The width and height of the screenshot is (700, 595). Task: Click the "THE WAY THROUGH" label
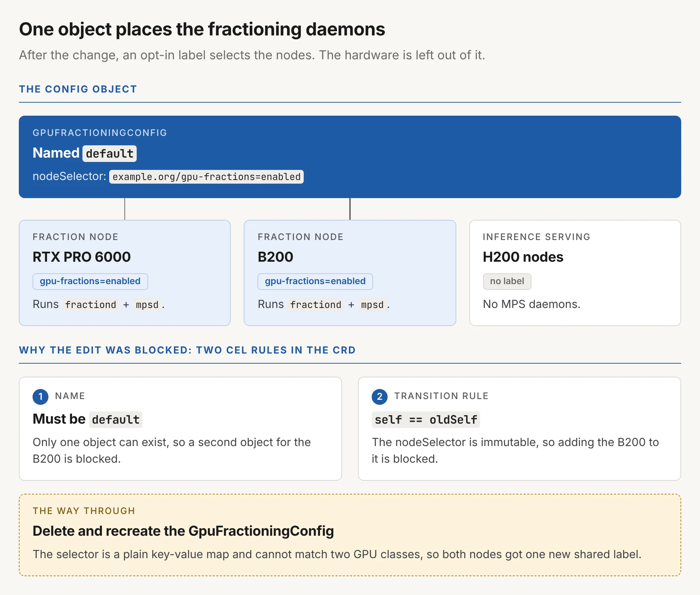84,511
